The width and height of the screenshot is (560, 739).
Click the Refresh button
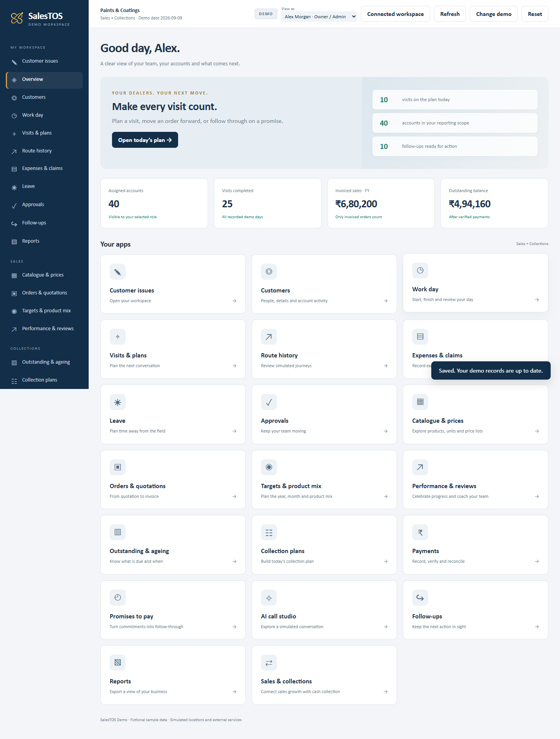point(450,14)
